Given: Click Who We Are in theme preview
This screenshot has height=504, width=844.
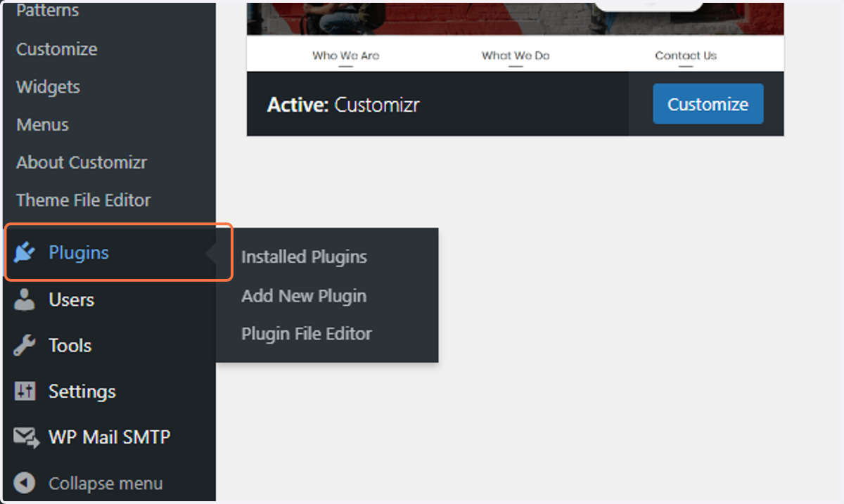Looking at the screenshot, I should click(x=346, y=56).
